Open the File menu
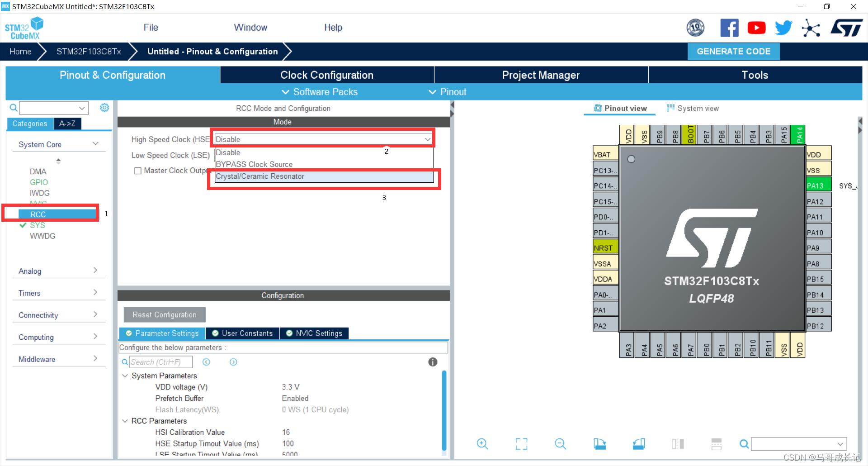This screenshot has width=868, height=466. (x=151, y=28)
